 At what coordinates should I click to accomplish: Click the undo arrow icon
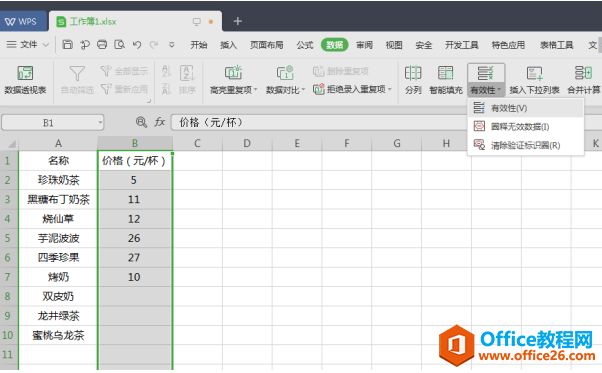(137, 45)
